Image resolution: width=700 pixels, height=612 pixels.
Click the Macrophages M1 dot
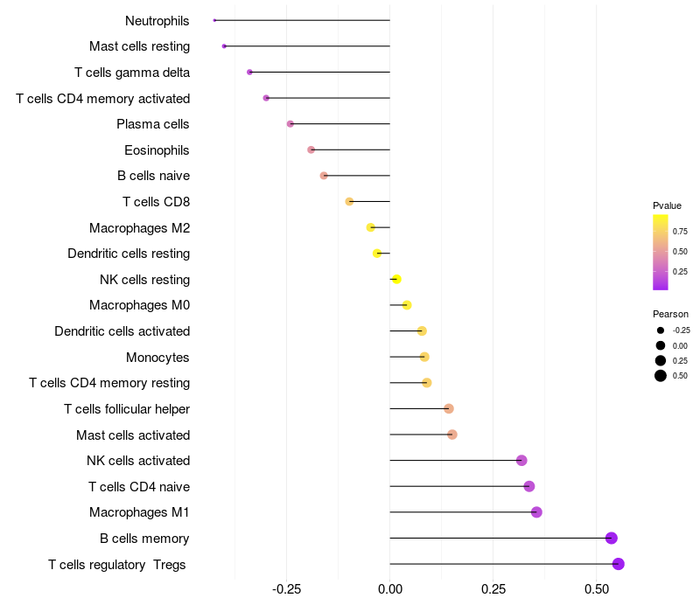(536, 512)
